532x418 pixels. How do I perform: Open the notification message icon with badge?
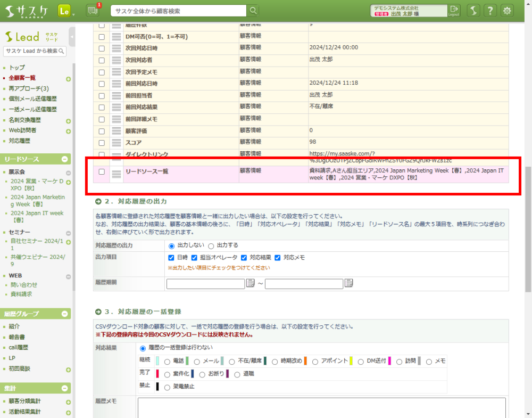point(92,11)
